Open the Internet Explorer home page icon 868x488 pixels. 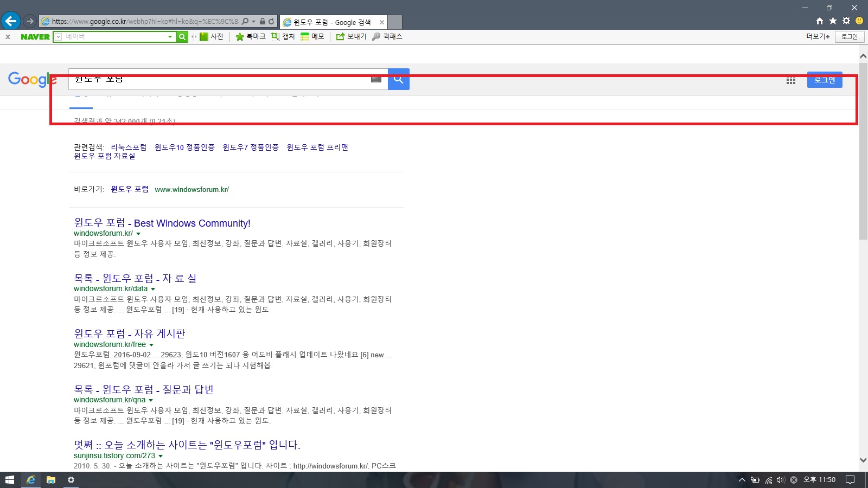click(820, 21)
